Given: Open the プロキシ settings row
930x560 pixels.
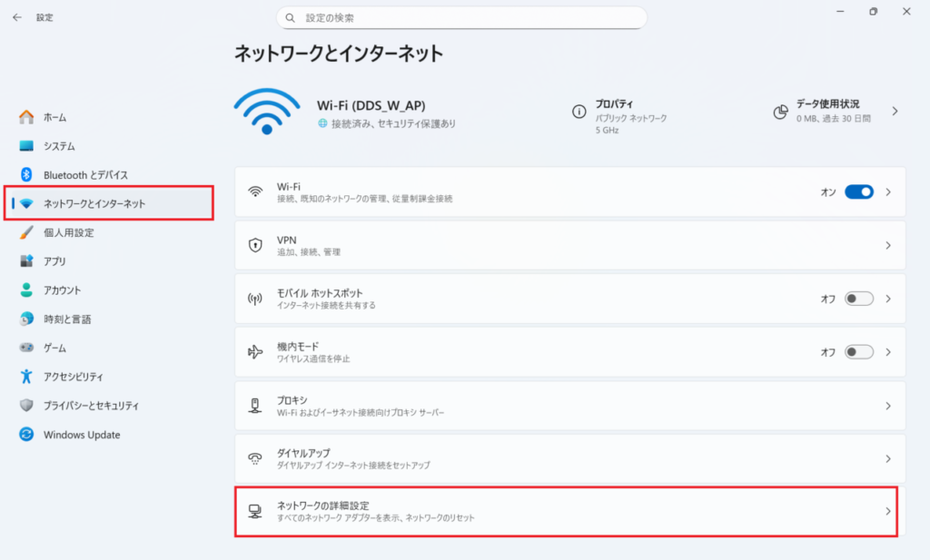Looking at the screenshot, I should (563, 406).
